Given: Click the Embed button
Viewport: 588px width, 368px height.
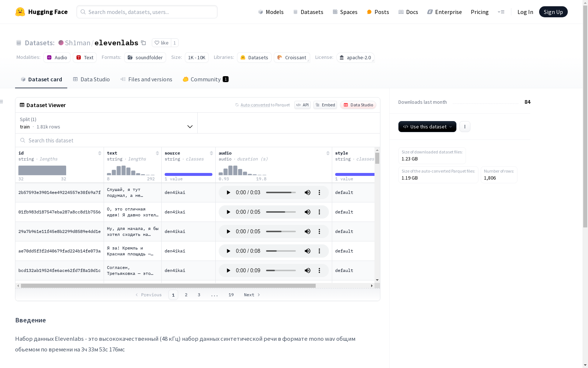Looking at the screenshot, I should tap(325, 105).
